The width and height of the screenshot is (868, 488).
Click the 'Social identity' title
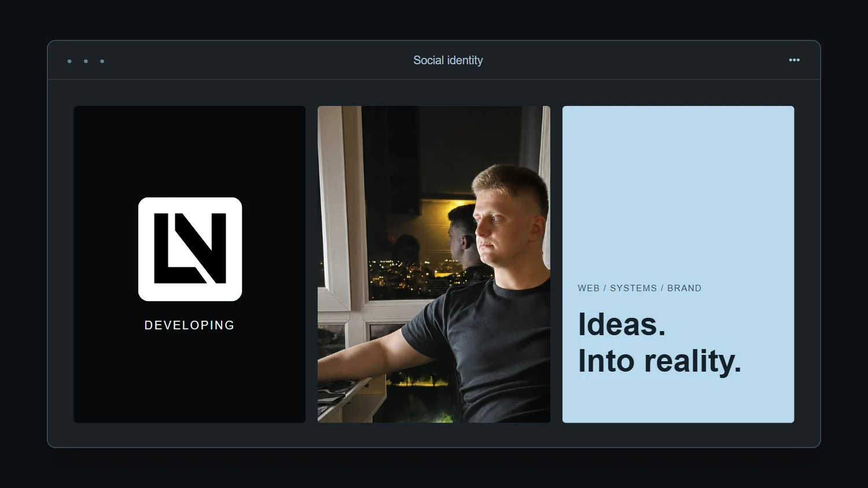[448, 60]
